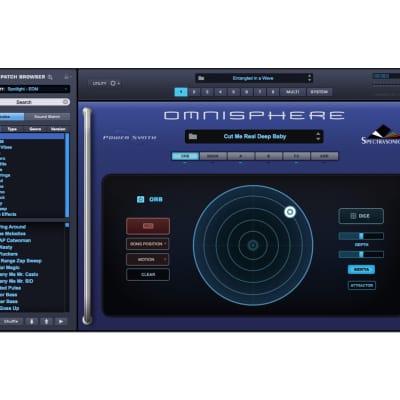The width and height of the screenshot is (400, 400).
Task: Click the Depth slider above its label
Action: (361, 236)
